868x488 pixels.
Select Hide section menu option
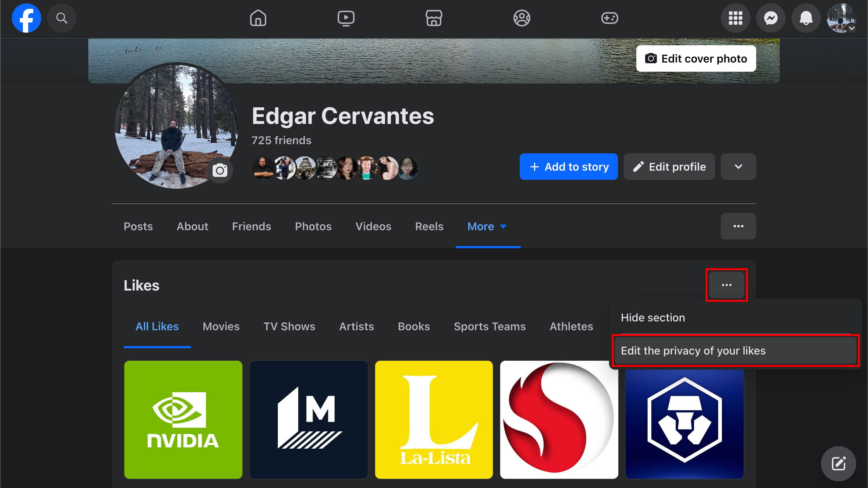(653, 318)
